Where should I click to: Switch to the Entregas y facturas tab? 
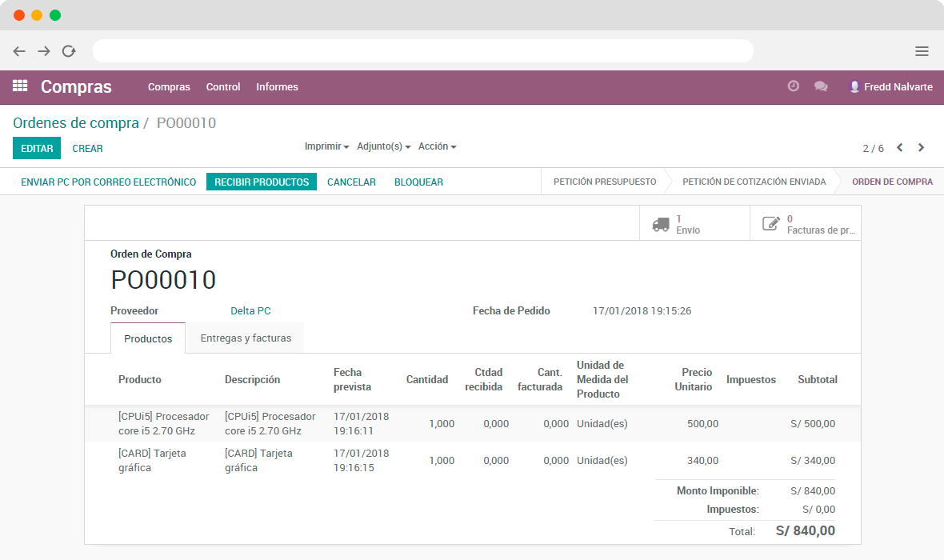tap(245, 337)
